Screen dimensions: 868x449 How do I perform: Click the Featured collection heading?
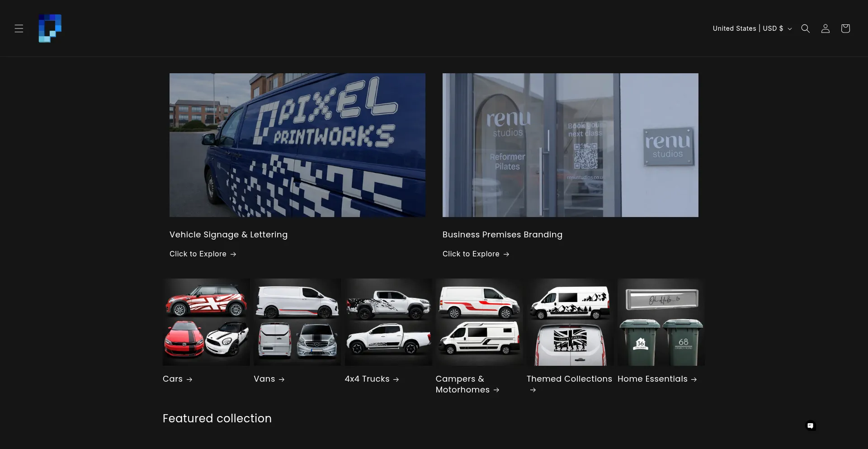tap(217, 419)
